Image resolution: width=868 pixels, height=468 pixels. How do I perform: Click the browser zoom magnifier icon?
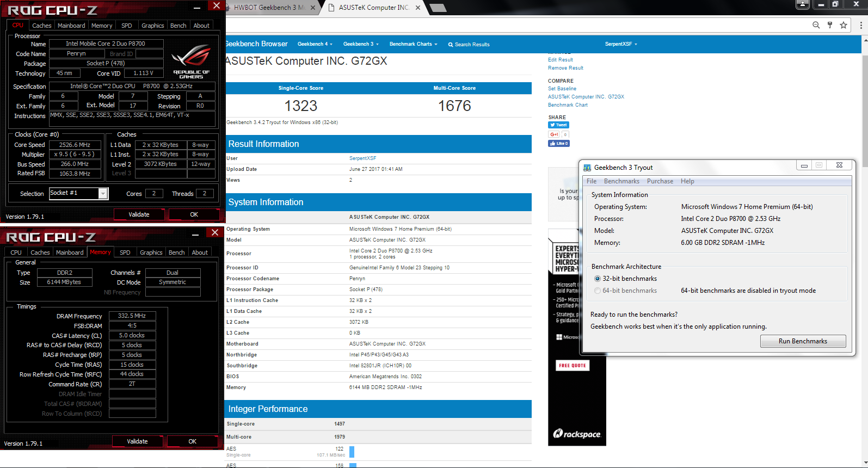pos(816,25)
